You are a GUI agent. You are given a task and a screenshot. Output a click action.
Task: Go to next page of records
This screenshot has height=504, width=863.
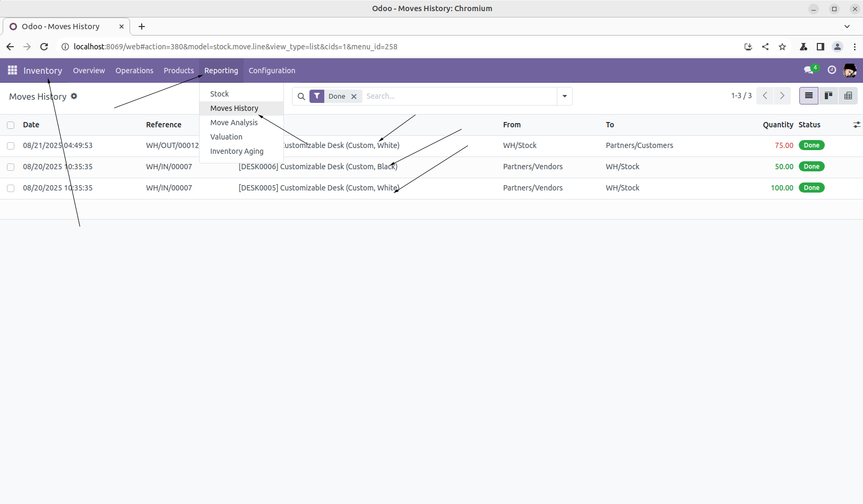(782, 96)
